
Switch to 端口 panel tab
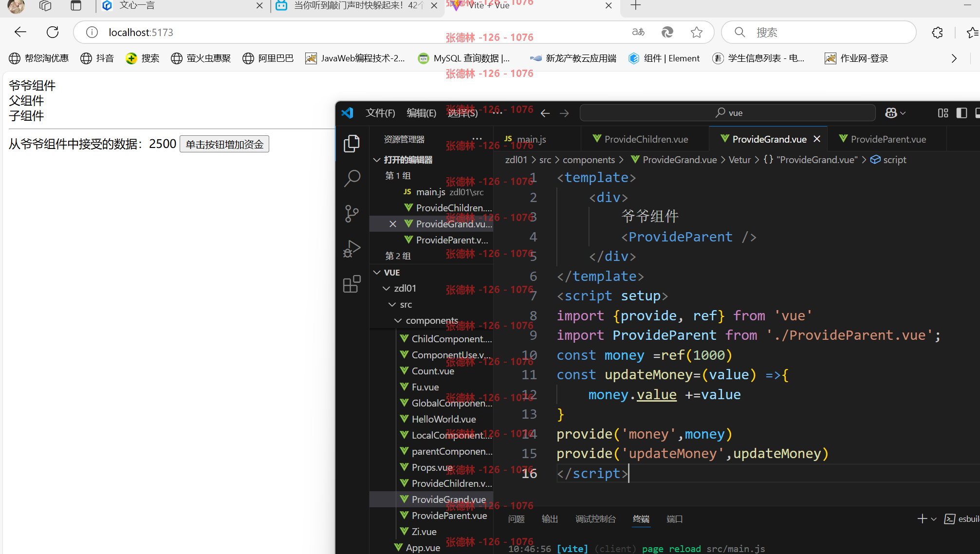coord(674,519)
